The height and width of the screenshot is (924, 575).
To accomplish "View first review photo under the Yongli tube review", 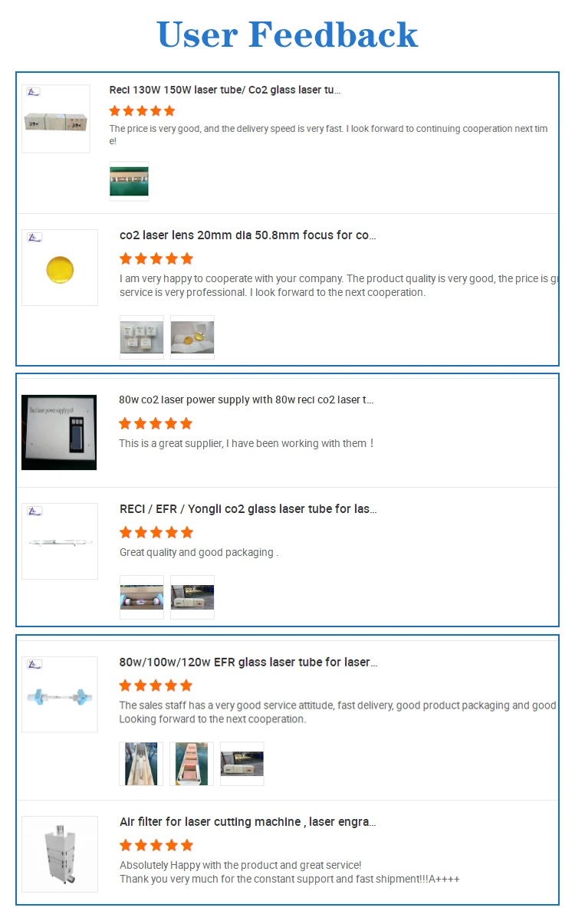I will (142, 597).
